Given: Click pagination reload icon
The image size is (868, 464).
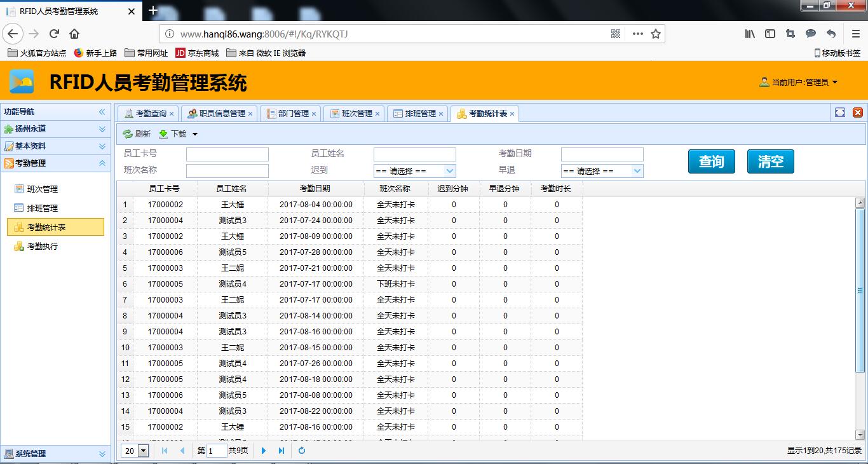Looking at the screenshot, I should click(x=302, y=451).
